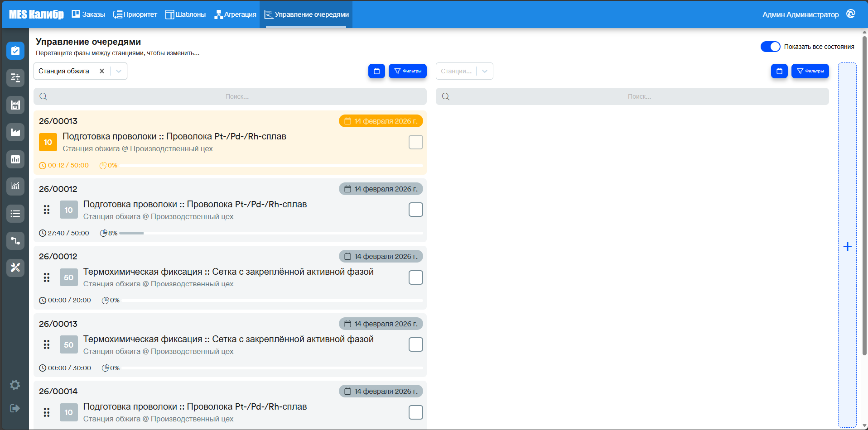The image size is (868, 430).
Task: Grab drag handle of 26/00012 Термохимическая фиксация card
Action: (x=47, y=277)
